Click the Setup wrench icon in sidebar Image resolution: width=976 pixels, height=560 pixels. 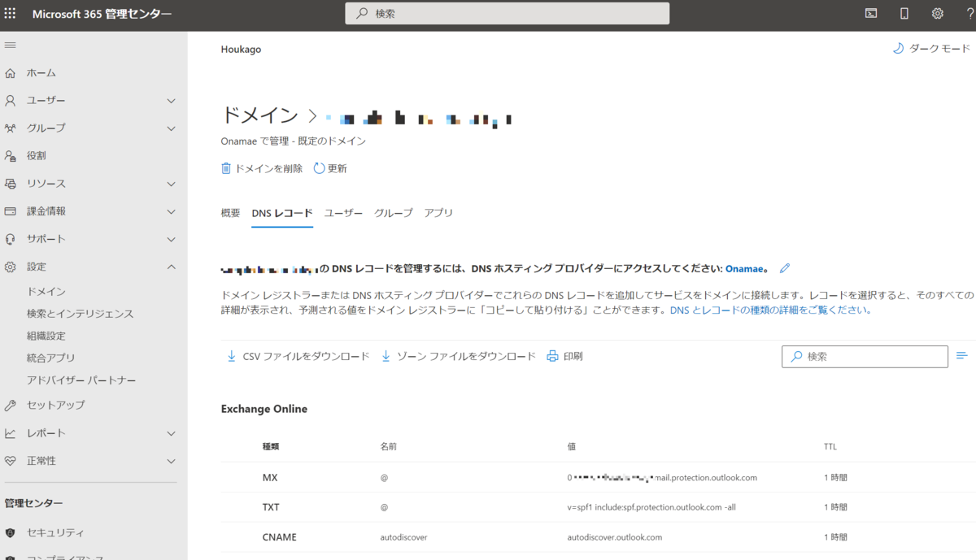pyautogui.click(x=11, y=405)
